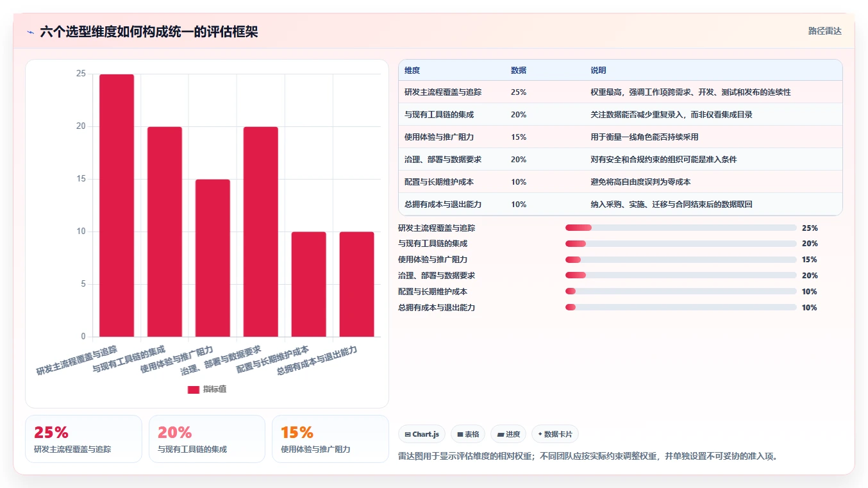Click the 表格 chip icon

[x=460, y=434]
